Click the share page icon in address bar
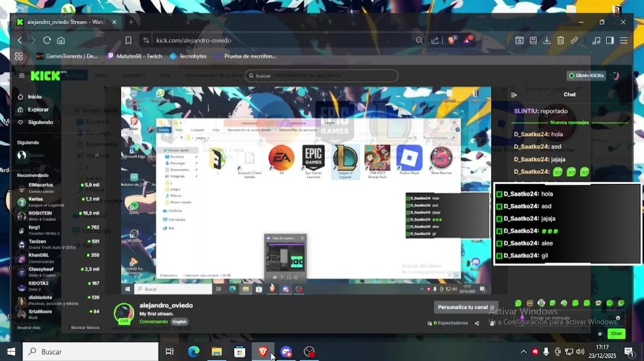The width and height of the screenshot is (644, 361). tap(435, 41)
